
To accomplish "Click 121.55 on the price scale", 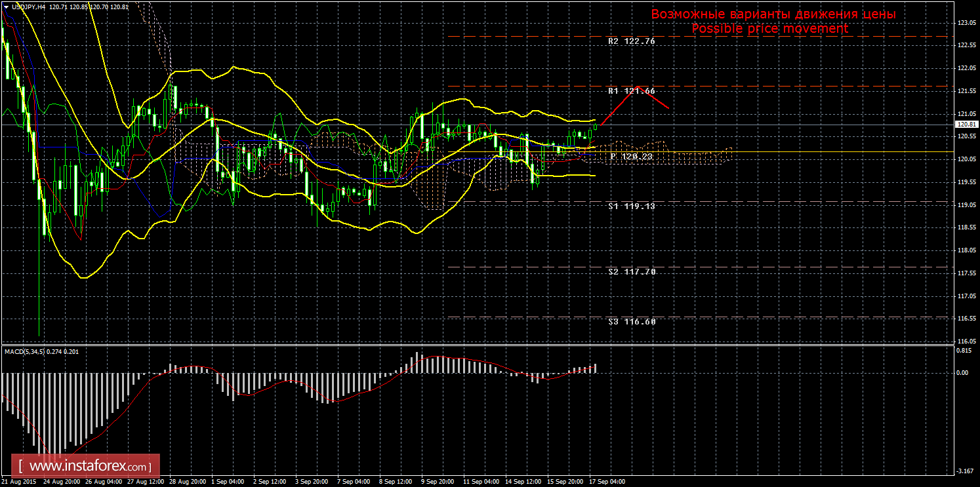I will coord(967,91).
